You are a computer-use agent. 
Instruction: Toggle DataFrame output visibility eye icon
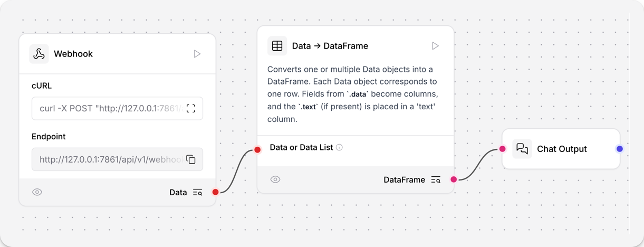[275, 179]
